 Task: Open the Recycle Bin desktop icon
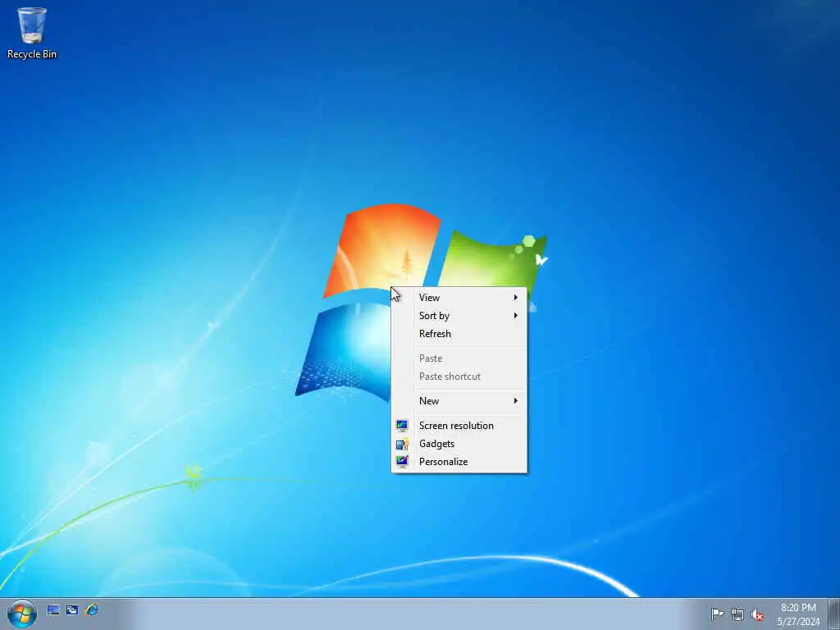coord(32,32)
